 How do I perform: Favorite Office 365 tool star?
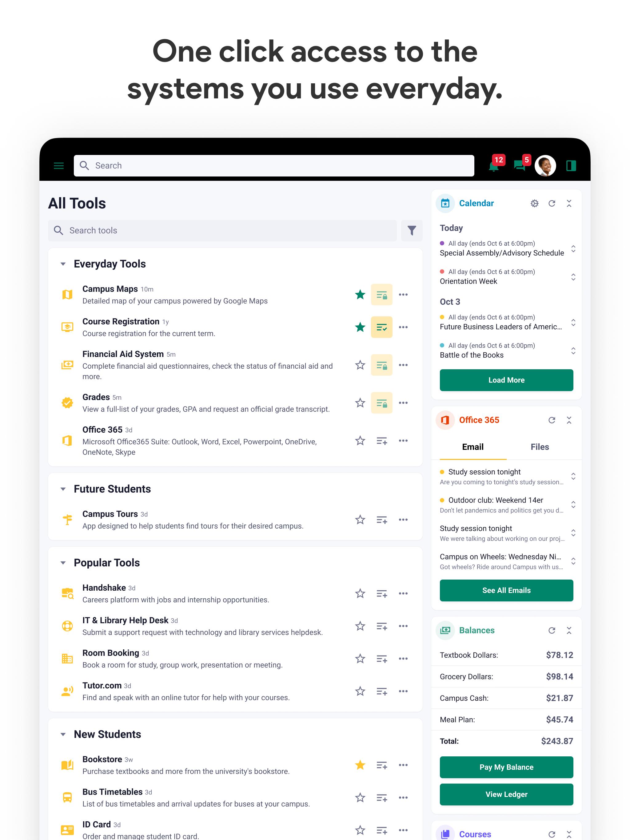pos(360,441)
